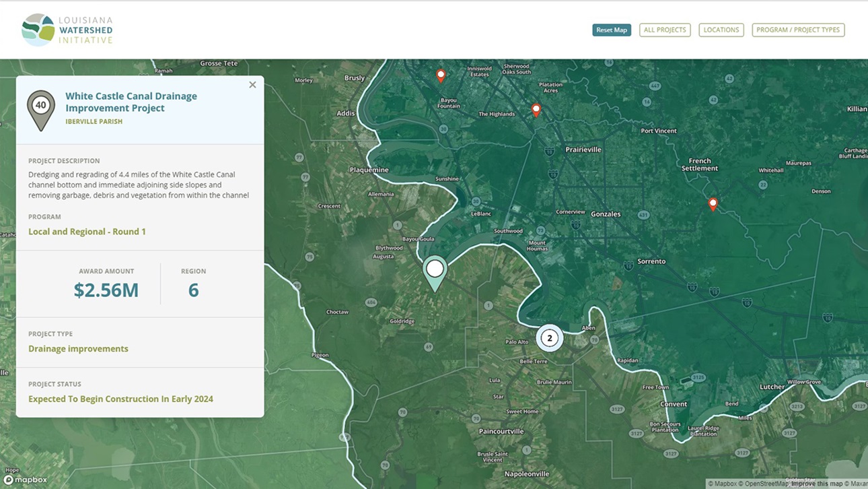Click the Drainage improvements project type
Viewport: 868px width, 489px height.
78,349
